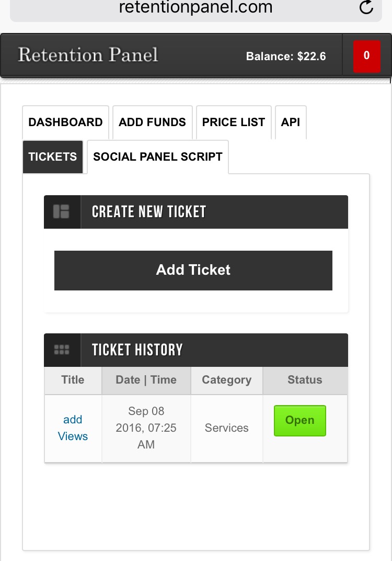The image size is (392, 561).
Task: Tap the retentionpanel.com address bar
Action: click(196, 8)
